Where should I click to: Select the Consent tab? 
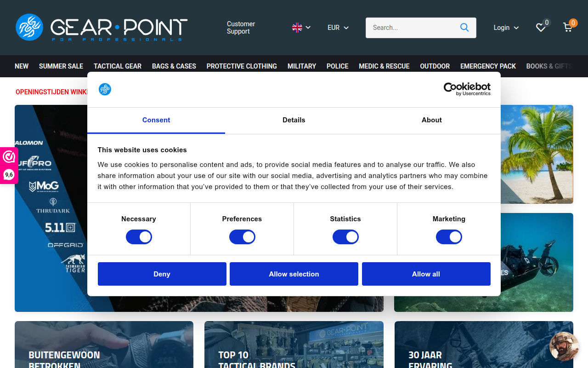click(x=156, y=120)
